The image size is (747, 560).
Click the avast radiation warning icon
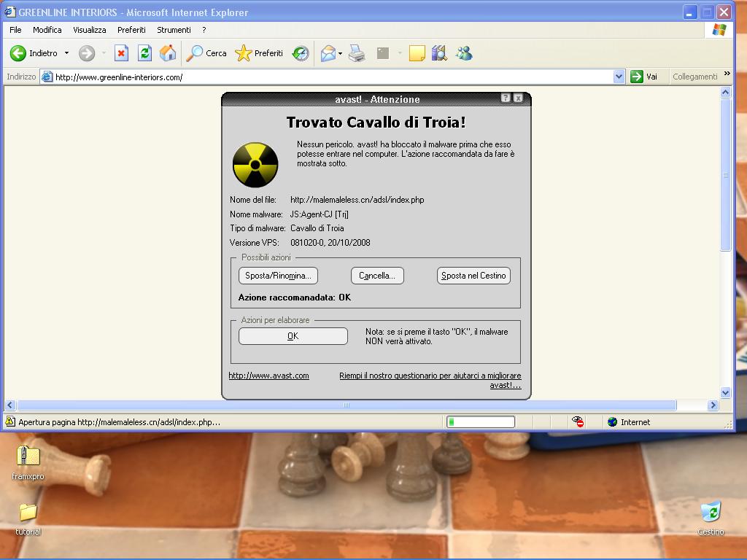255,165
